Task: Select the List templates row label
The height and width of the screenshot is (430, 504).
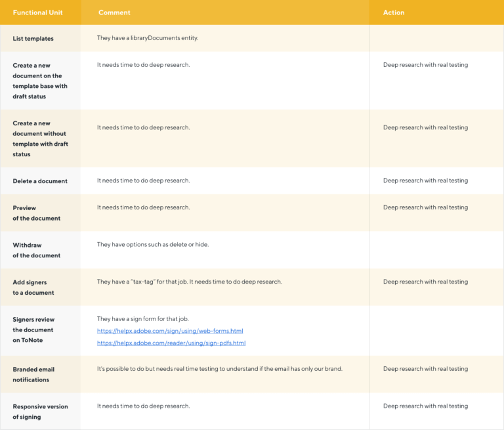Action: (33, 39)
